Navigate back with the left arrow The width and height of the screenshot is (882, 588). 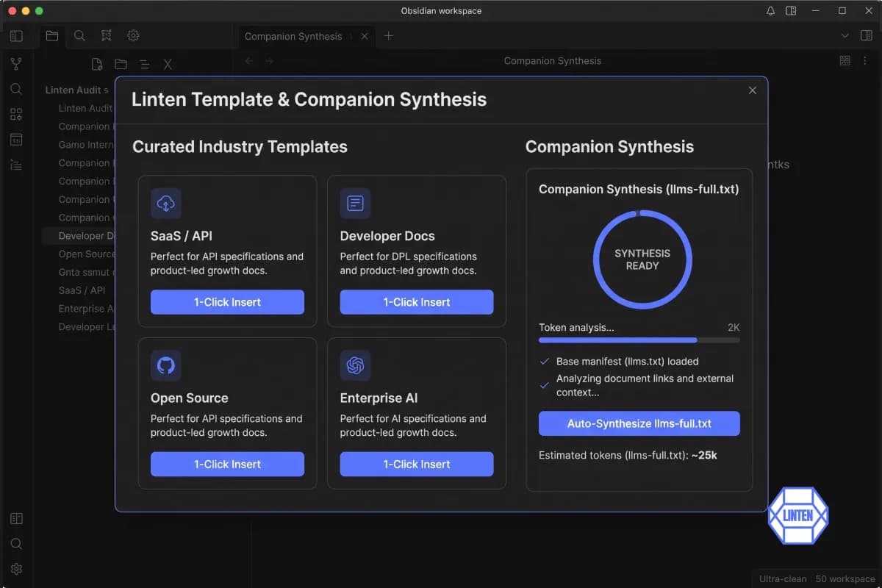[249, 61]
